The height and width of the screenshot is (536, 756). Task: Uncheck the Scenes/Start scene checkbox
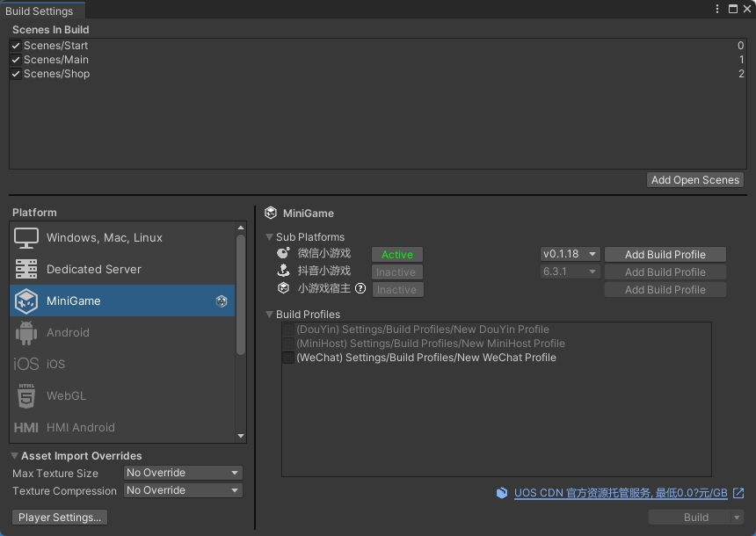[16, 46]
